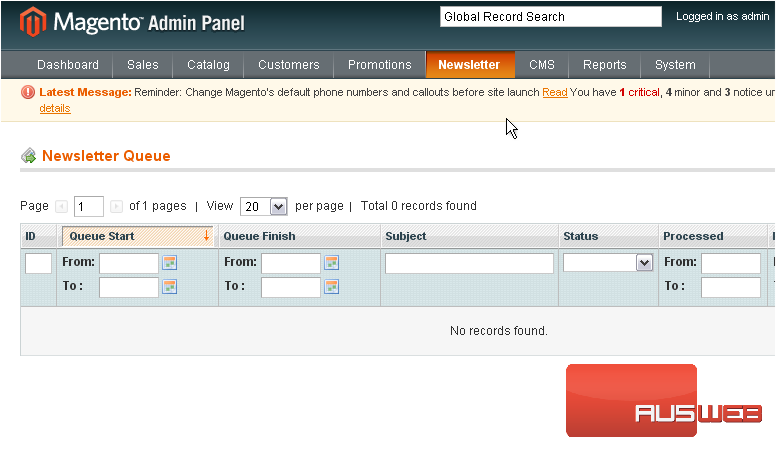The height and width of the screenshot is (450, 776).
Task: Open Queue Finish To calendar picker
Action: coord(332,287)
